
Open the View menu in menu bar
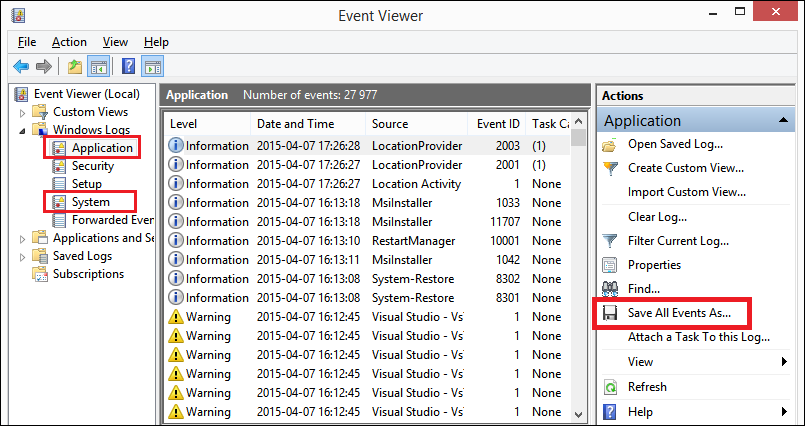click(116, 42)
